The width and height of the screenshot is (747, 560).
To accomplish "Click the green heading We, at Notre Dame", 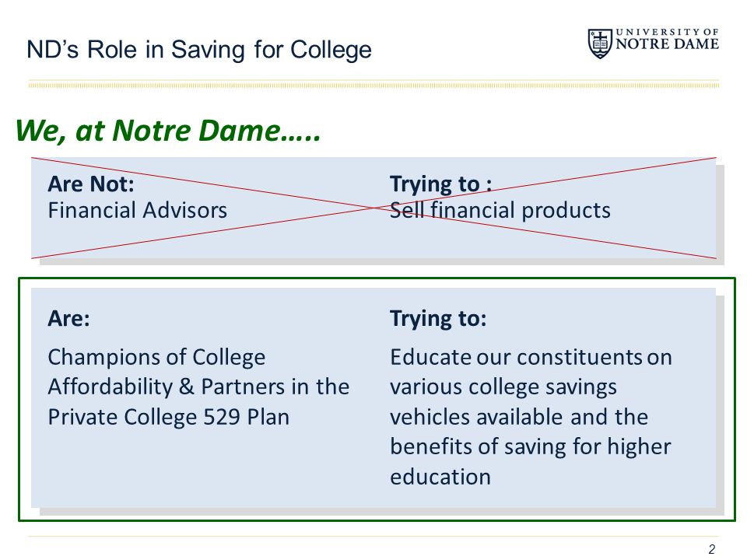I will [168, 131].
